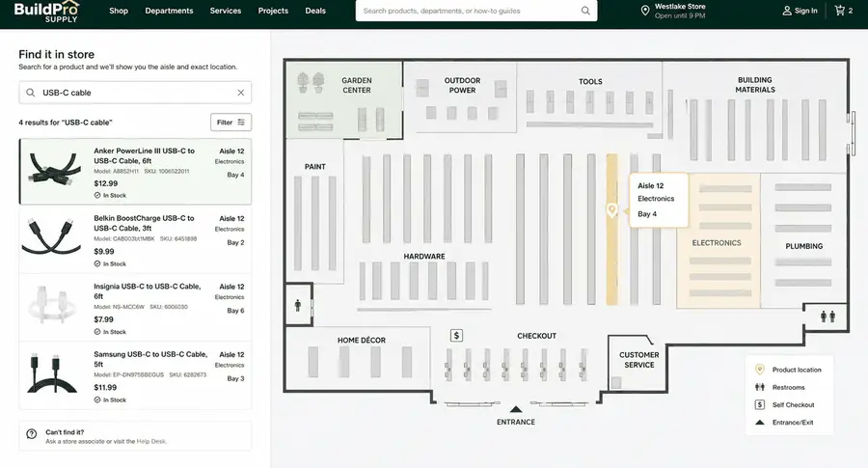Click the left restroom icon near Paint
868x468 pixels.
coord(298,305)
